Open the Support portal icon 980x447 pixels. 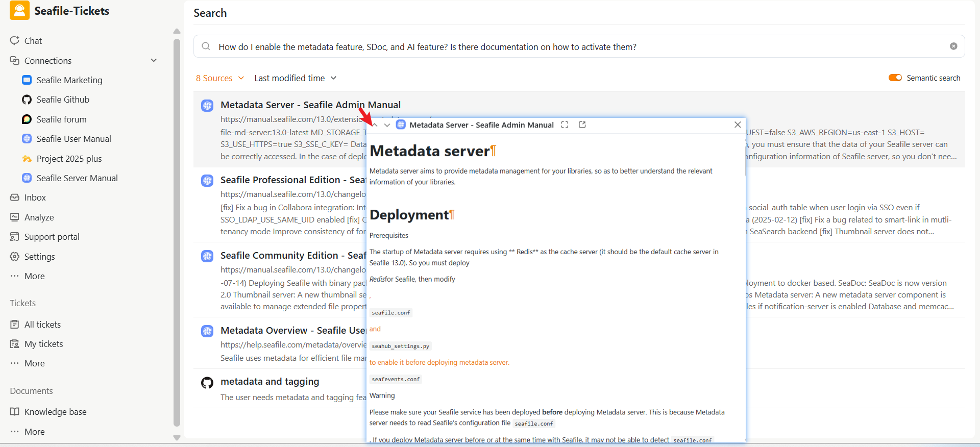tap(15, 237)
